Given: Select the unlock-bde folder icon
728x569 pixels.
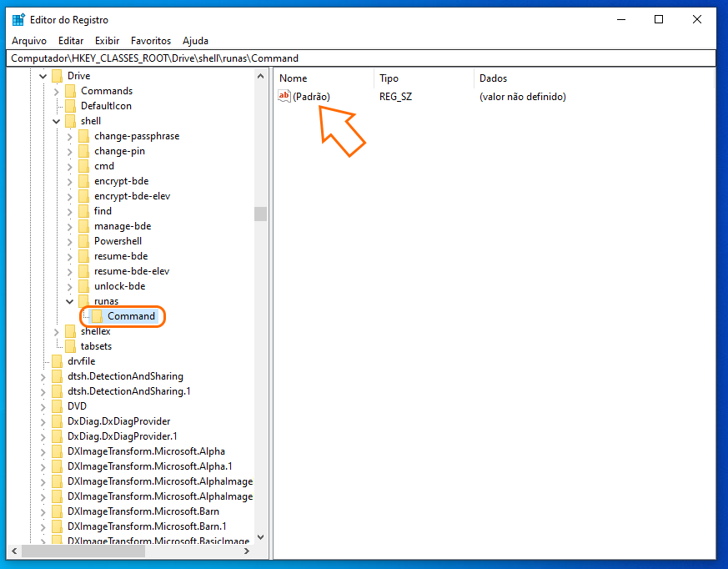Looking at the screenshot, I should point(83,286).
